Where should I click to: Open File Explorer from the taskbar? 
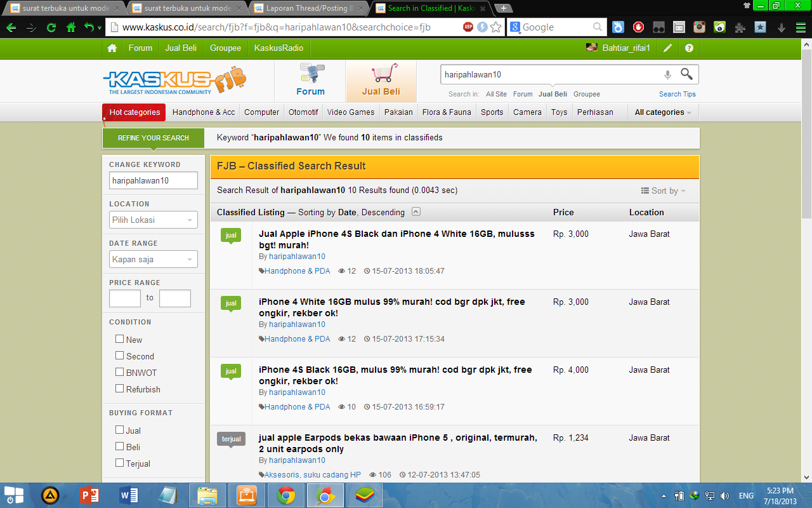click(207, 495)
